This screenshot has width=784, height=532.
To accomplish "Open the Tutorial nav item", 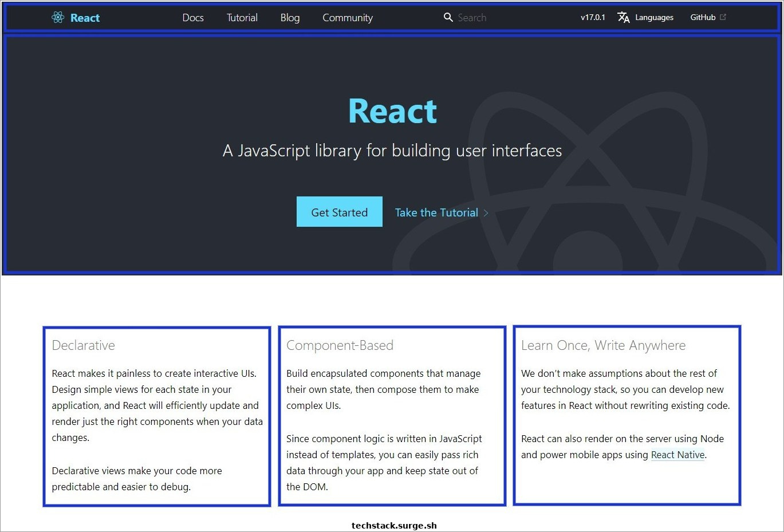I will (242, 18).
